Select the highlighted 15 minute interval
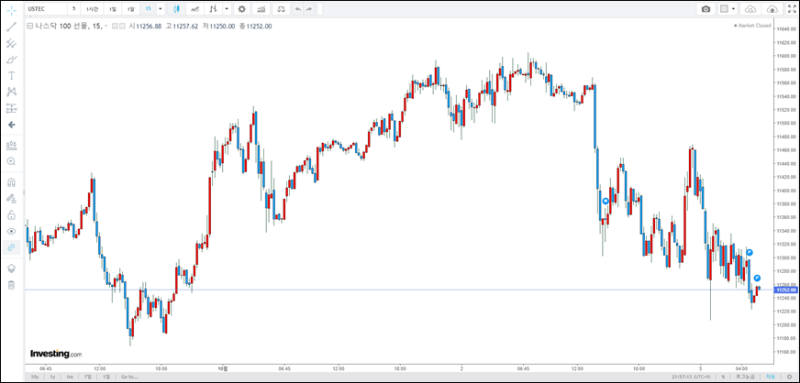The width and height of the screenshot is (800, 383). [148, 9]
